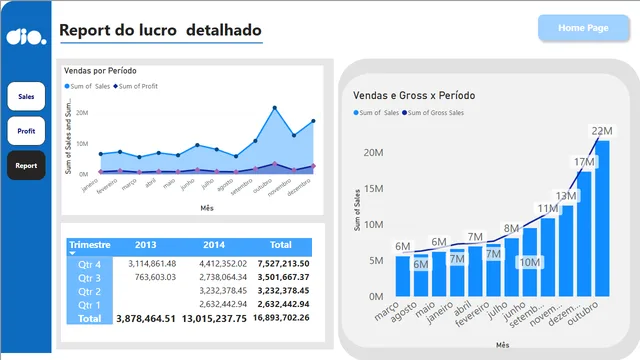Click the outubro peak point on Sales line

(275, 108)
